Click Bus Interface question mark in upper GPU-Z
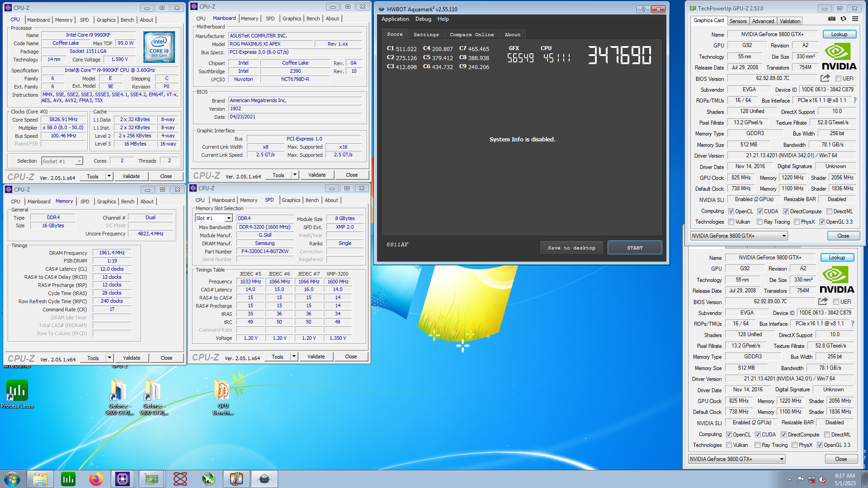Screen dimensions: 868x488 [x=854, y=100]
